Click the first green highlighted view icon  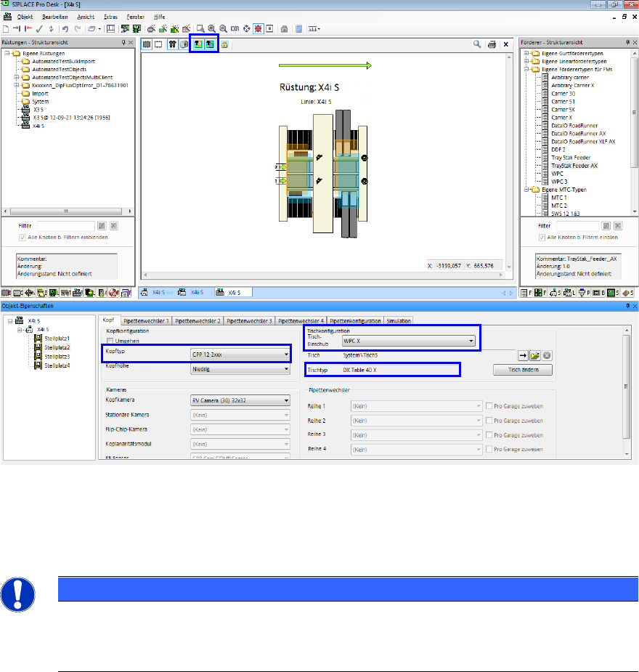(198, 44)
